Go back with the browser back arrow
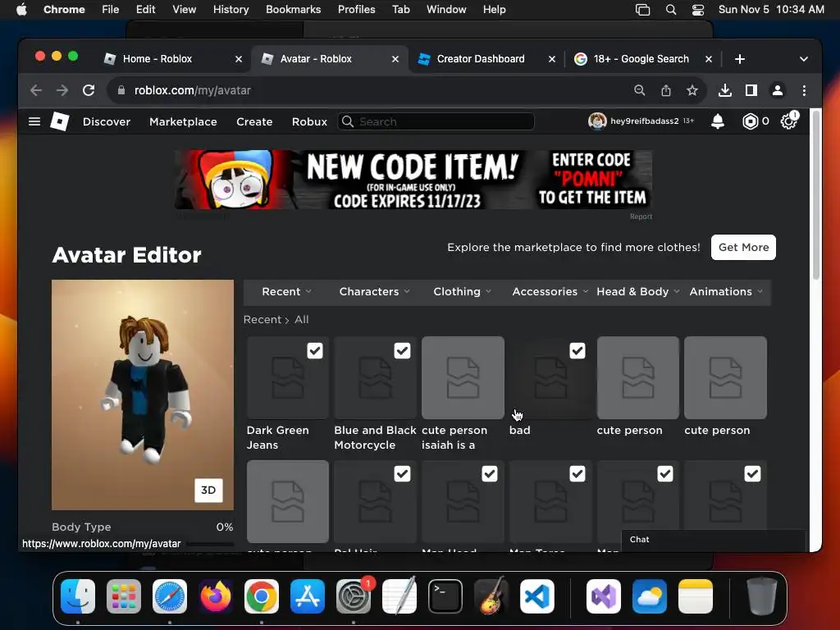Viewport: 840px width, 630px height. click(36, 90)
